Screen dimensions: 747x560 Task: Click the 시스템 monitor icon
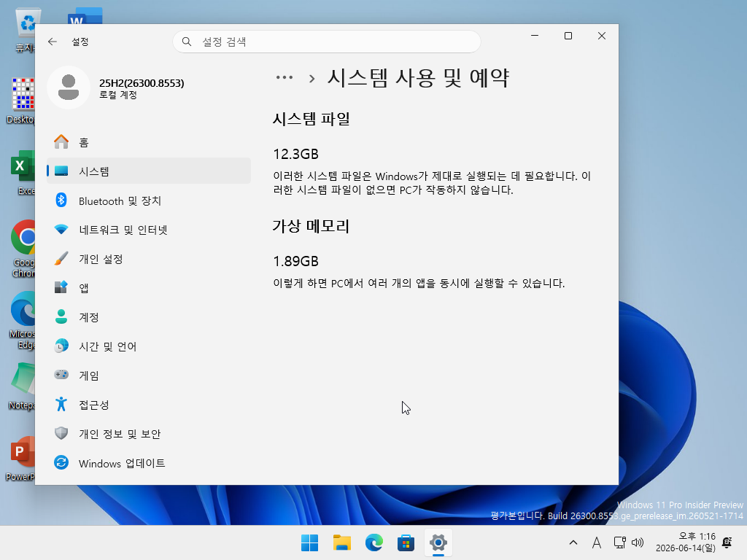[61, 171]
